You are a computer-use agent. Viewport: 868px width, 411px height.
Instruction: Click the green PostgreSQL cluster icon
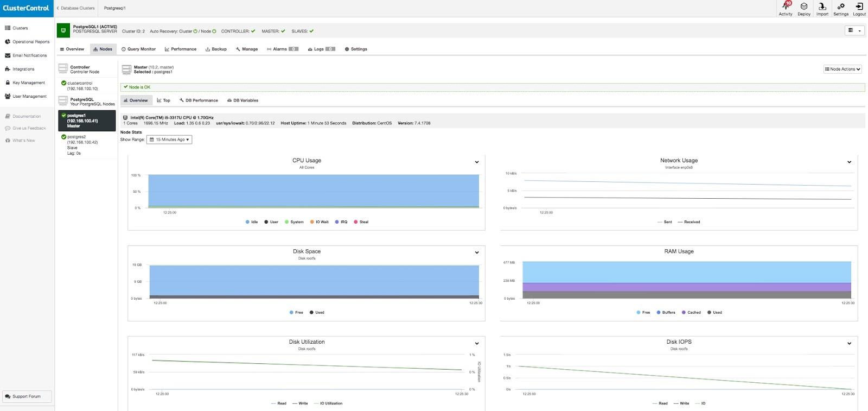pyautogui.click(x=63, y=30)
